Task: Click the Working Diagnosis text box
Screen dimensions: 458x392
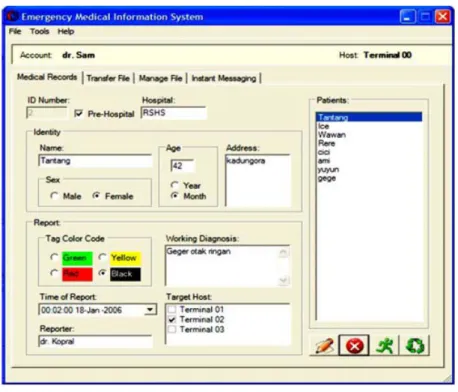Action: point(227,266)
